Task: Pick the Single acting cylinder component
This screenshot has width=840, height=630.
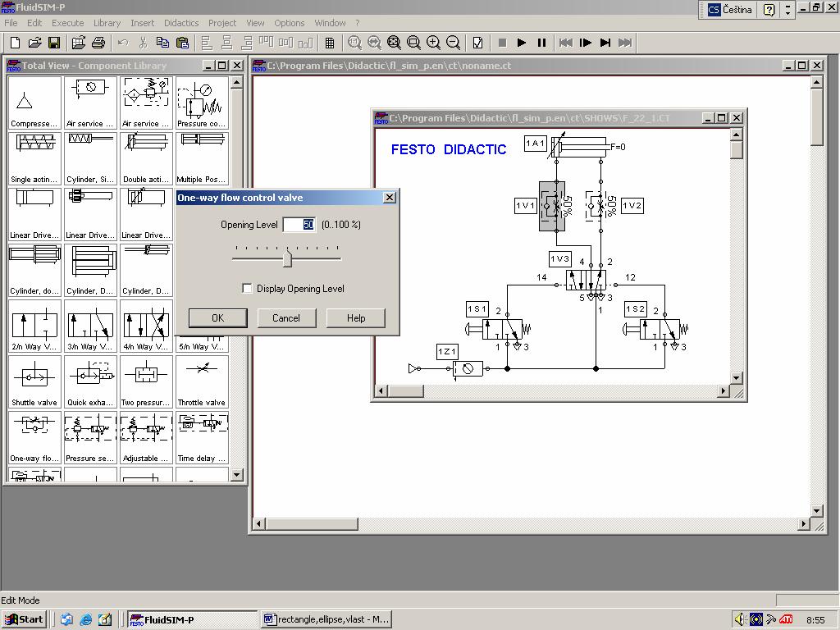Action: point(34,158)
